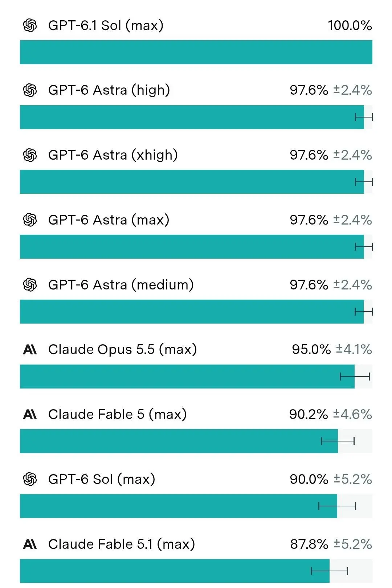Click the 95.0% ±4.1% score text

332,349
